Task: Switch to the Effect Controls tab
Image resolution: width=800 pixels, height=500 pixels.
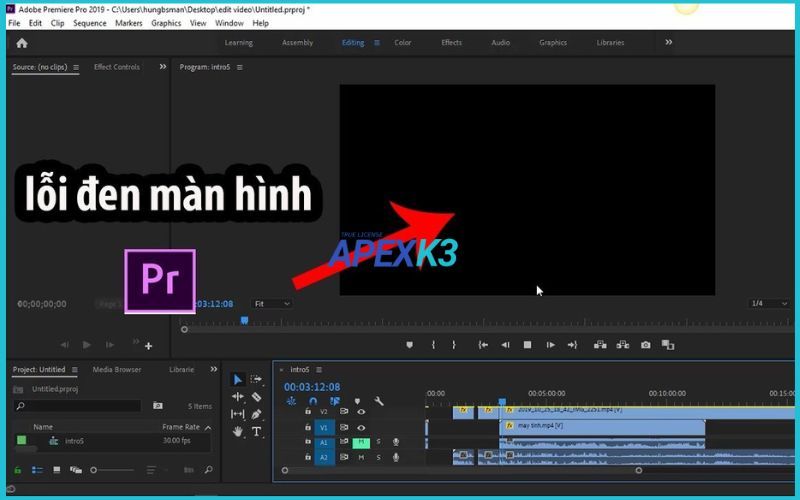Action: pos(117,67)
